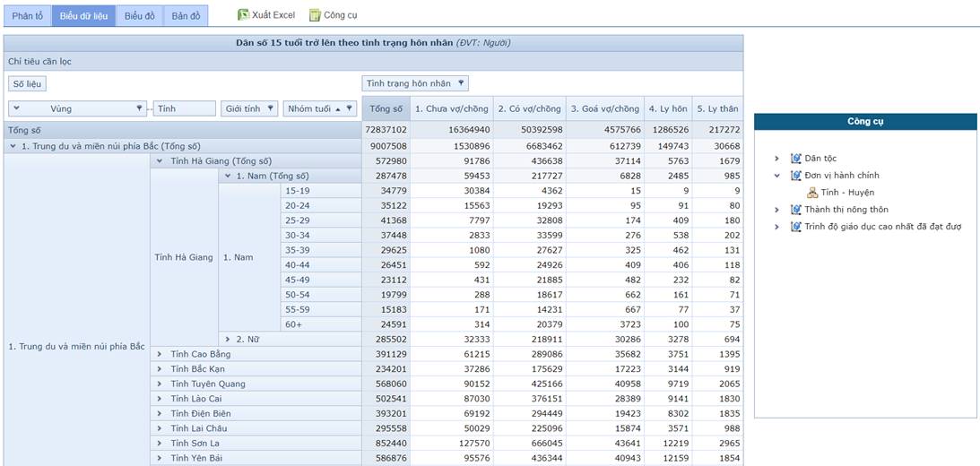Open the Phân tổ tab

pos(27,16)
